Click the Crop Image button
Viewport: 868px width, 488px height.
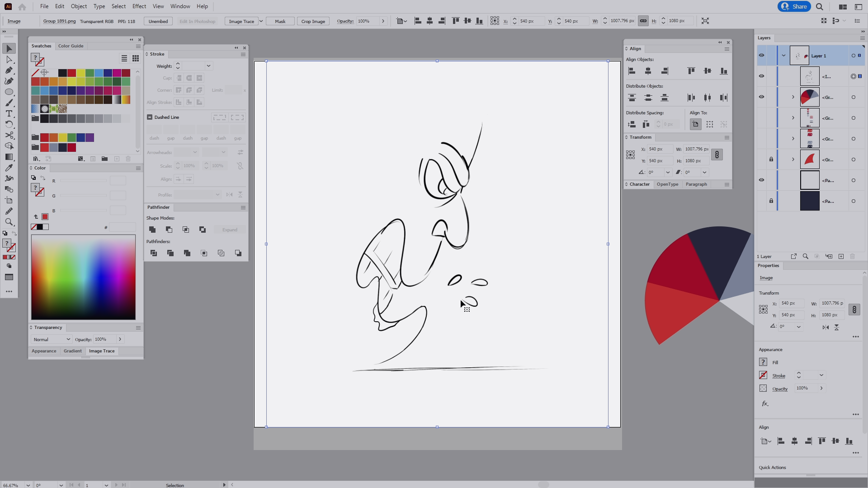313,21
